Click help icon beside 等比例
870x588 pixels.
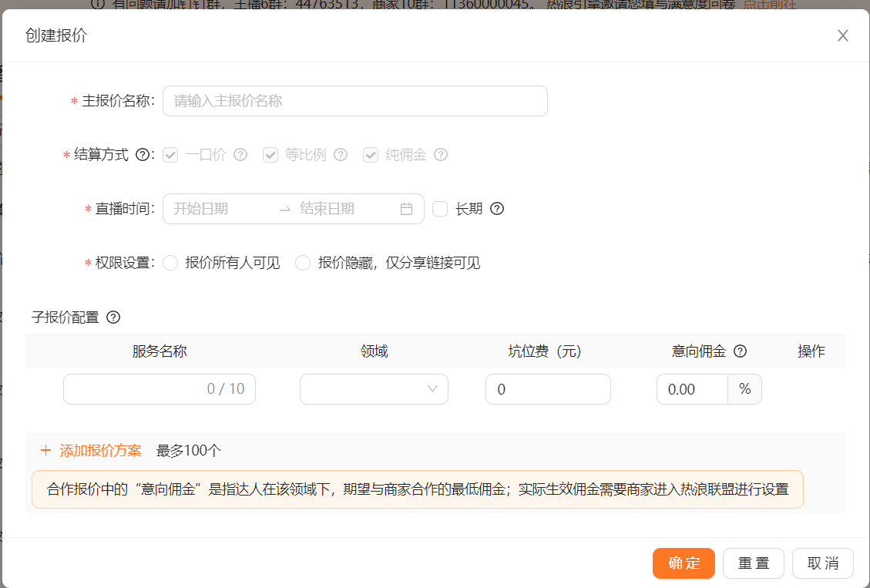tap(341, 155)
